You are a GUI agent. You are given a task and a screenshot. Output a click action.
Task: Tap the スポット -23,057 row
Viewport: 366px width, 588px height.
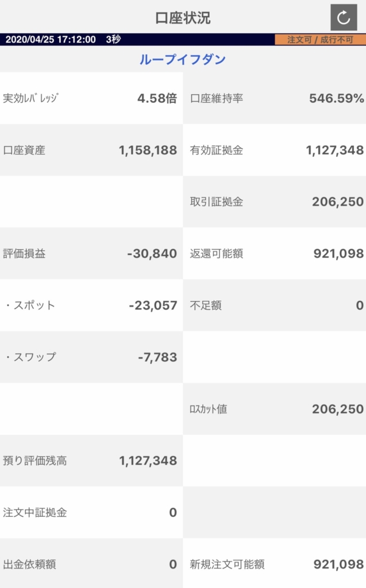coord(91,305)
